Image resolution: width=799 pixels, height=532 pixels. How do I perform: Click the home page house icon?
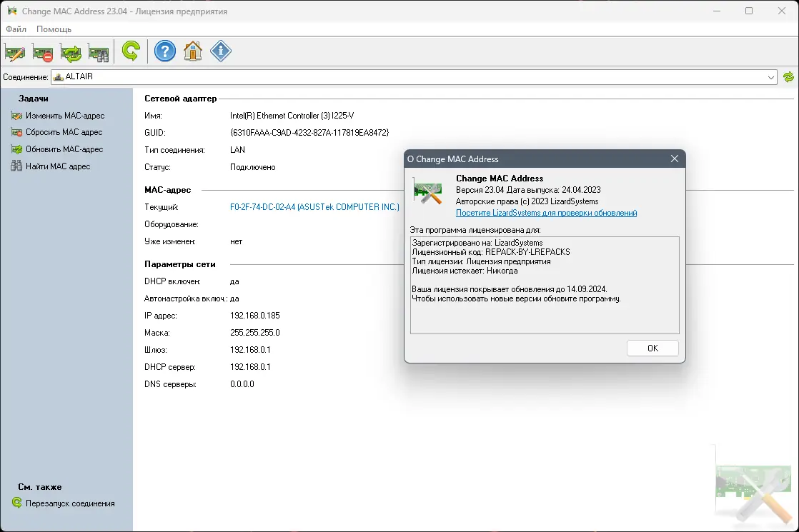193,51
